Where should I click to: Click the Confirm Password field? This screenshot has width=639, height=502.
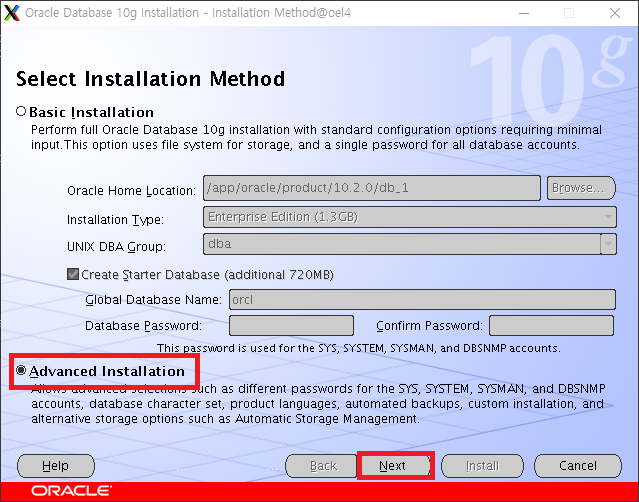tap(551, 326)
